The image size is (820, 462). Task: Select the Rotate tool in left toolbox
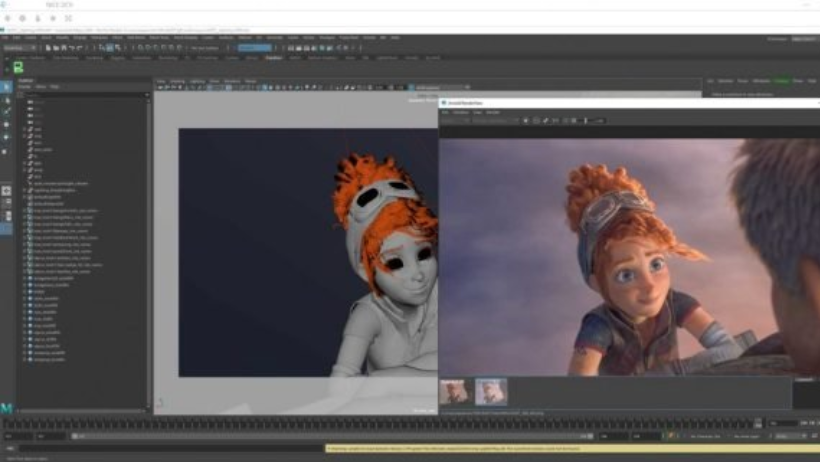(6, 138)
